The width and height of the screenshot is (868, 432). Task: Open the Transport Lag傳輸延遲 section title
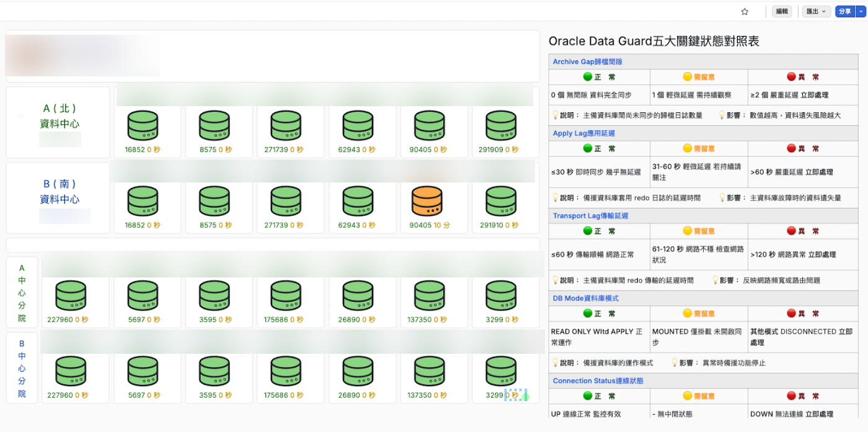(x=590, y=216)
